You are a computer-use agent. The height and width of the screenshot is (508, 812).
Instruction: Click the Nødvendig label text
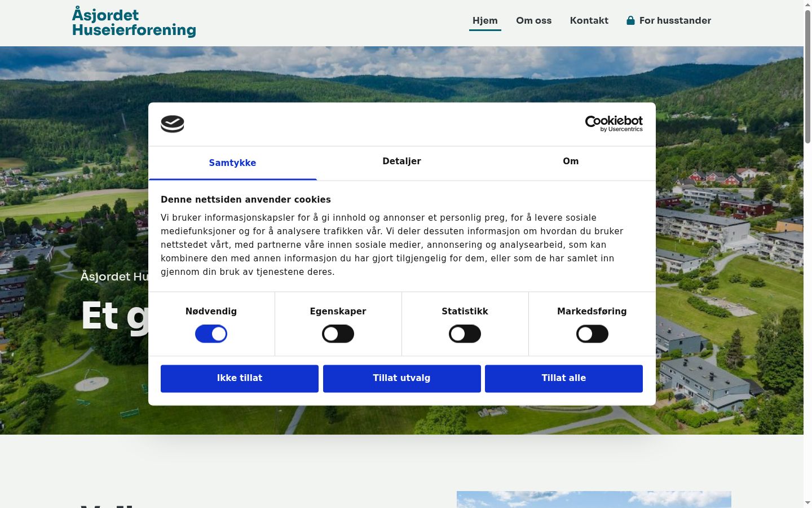tap(211, 311)
